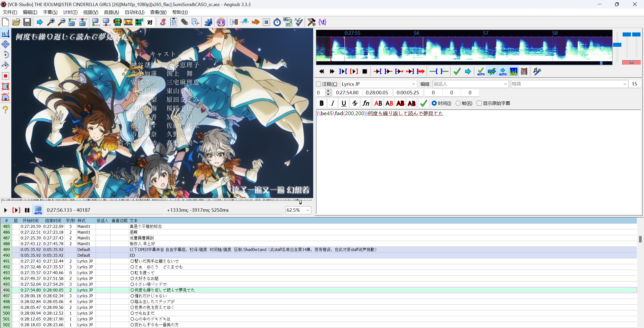
Task: Choose font with the fn button
Action: coord(366,103)
